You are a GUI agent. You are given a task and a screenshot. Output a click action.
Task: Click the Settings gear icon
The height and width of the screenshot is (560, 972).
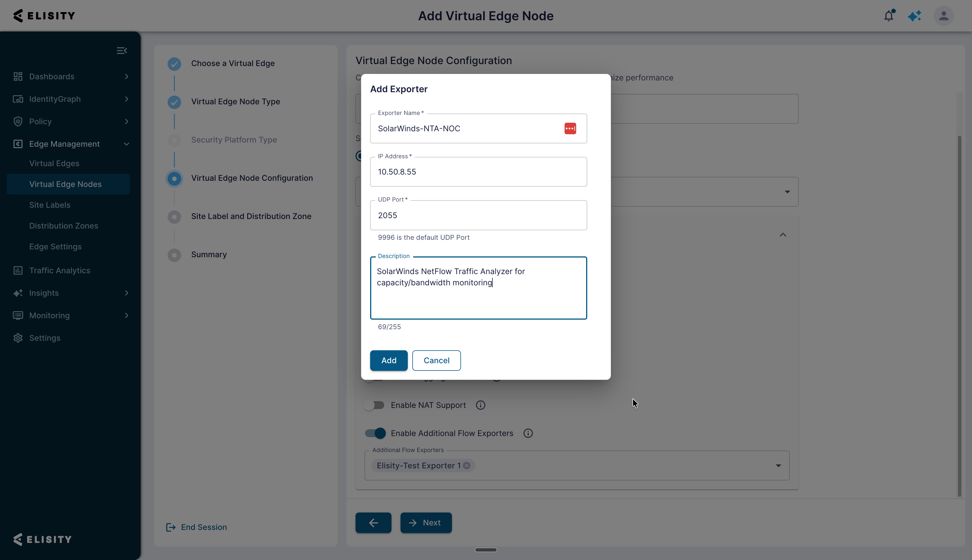18,338
